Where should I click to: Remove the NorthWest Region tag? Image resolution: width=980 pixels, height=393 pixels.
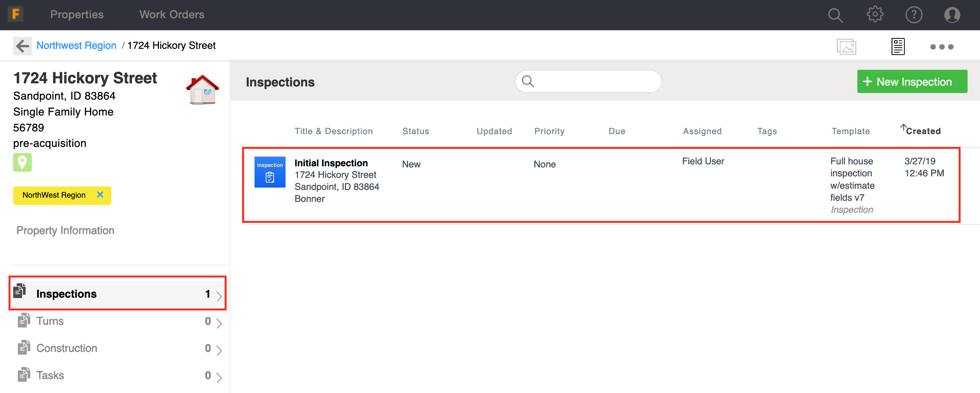100,195
